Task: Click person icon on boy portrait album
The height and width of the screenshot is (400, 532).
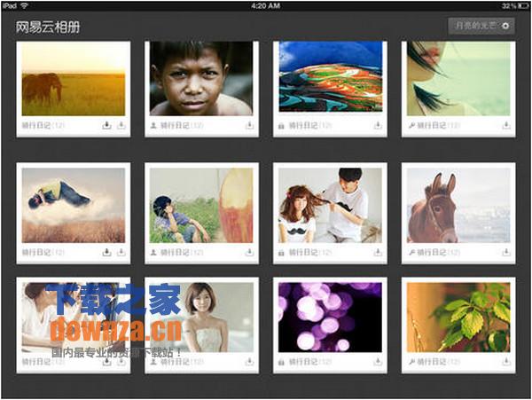Action: point(153,126)
